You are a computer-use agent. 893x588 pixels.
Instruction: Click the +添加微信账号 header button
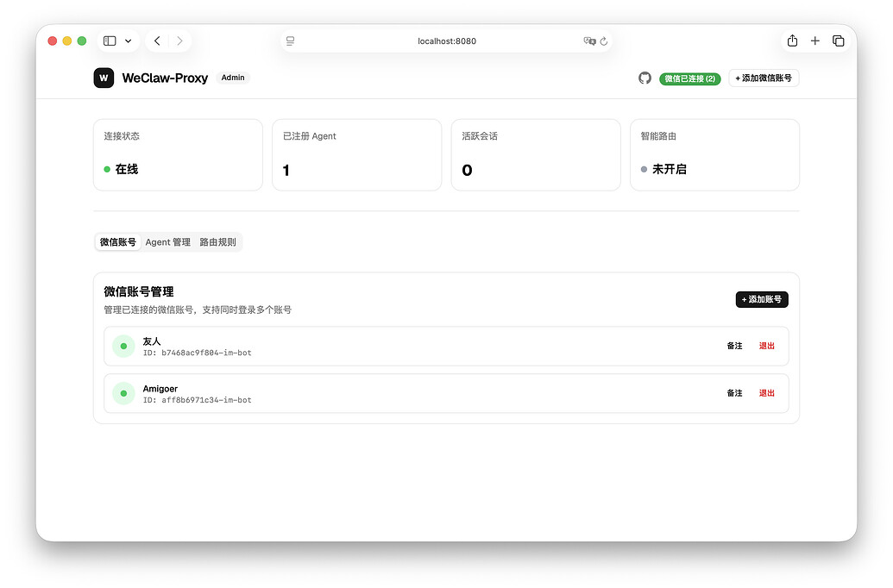click(x=764, y=78)
